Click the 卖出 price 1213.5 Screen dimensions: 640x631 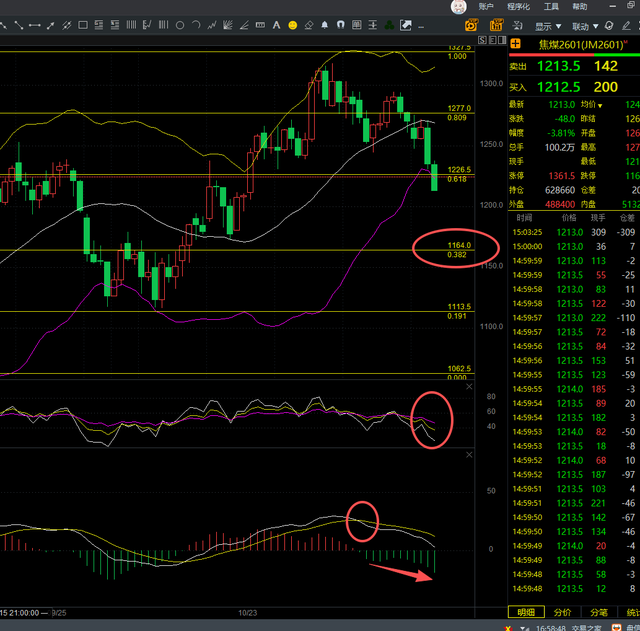(558, 66)
